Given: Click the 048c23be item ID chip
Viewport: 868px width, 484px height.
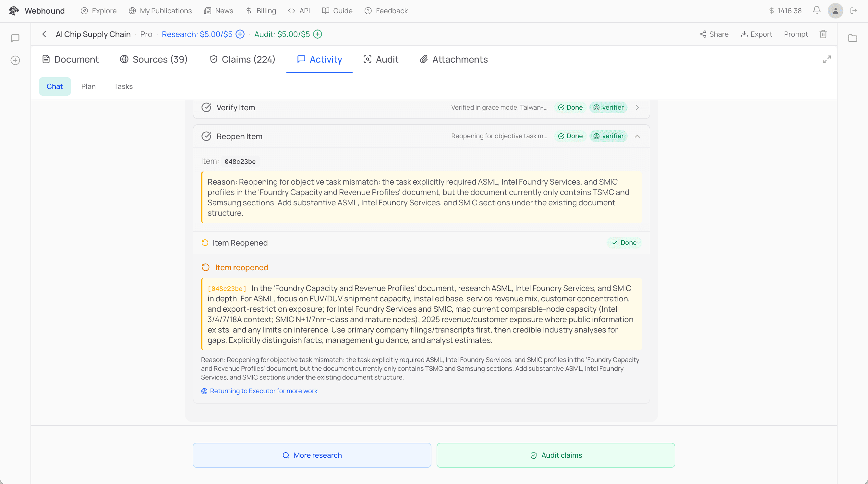Looking at the screenshot, I should tap(240, 162).
